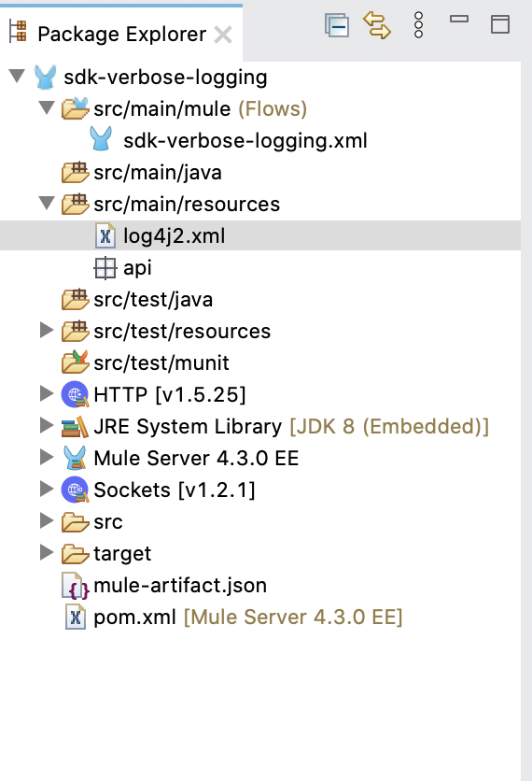Click the src/main/java package folder icon
Image resolution: width=532 pixels, height=781 pixels.
[76, 172]
